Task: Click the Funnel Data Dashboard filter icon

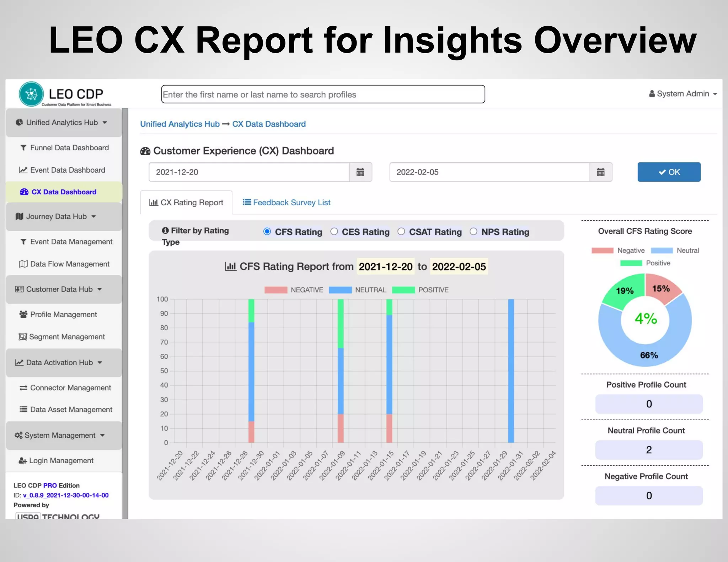Action: [x=23, y=148]
